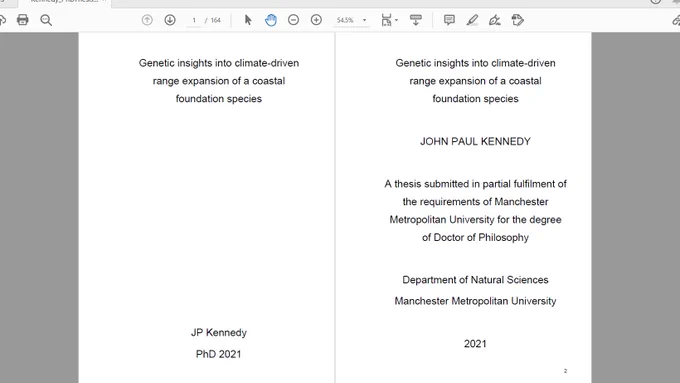The image size is (680, 383).
Task: Go to next page with down arrow
Action: [170, 20]
